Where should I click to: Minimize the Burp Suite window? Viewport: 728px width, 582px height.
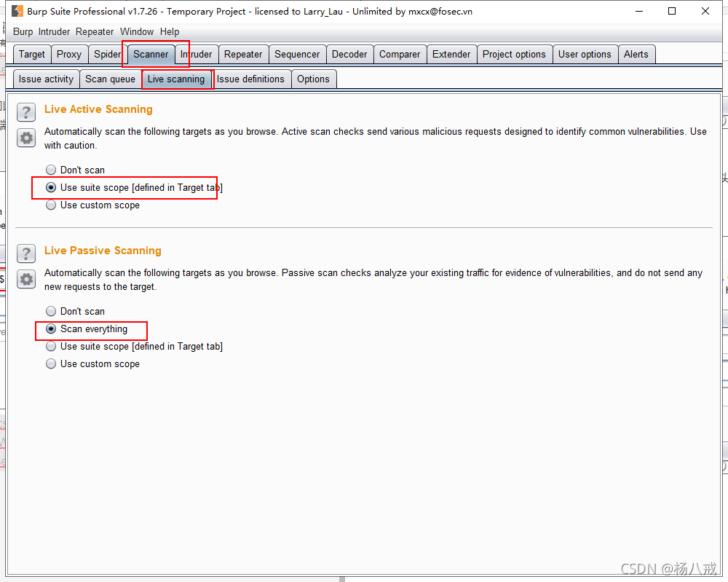click(x=639, y=11)
